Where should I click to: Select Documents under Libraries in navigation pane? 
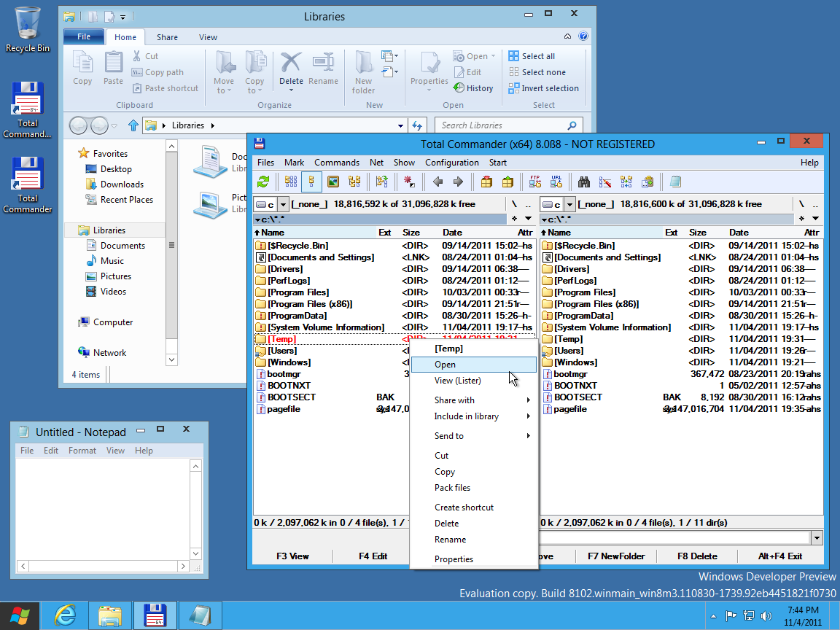click(122, 245)
